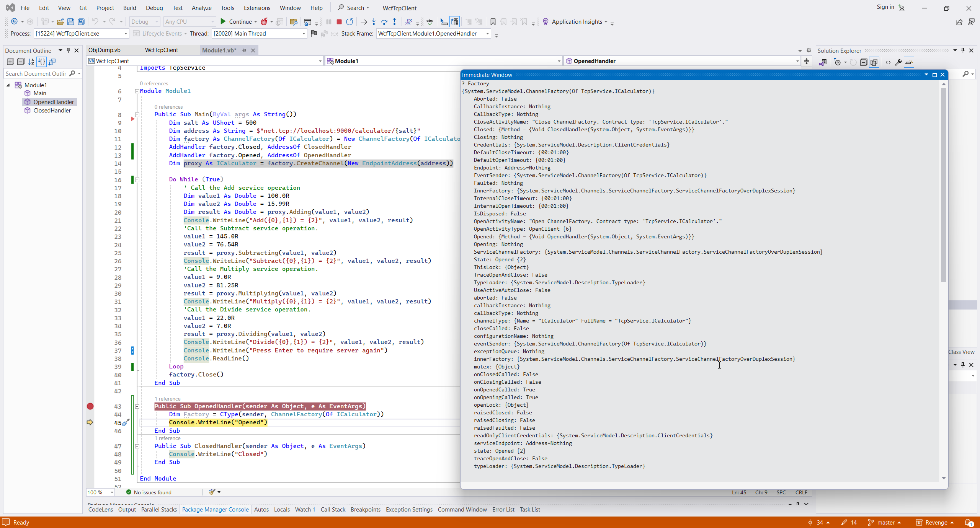Click the Step Into arrow icon
Image resolution: width=980 pixels, height=528 pixels.
(x=374, y=22)
